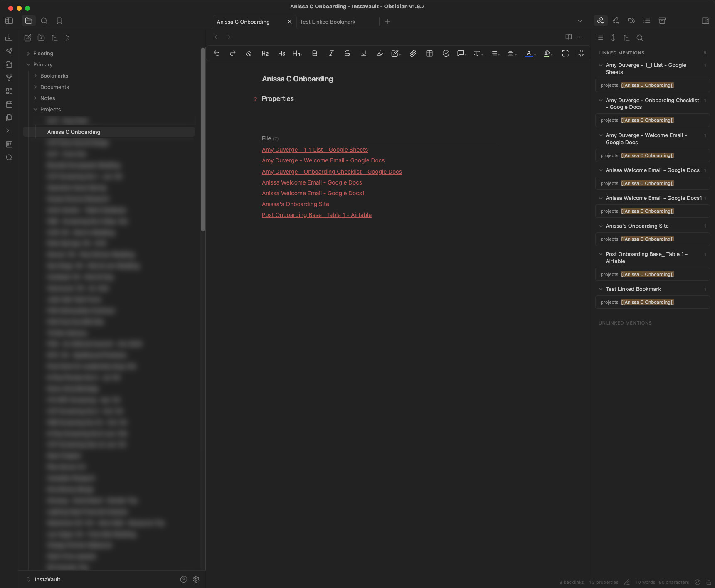Open Amy Duverge - 1_1 List link
Screen dimensions: 715x588
tap(315, 150)
